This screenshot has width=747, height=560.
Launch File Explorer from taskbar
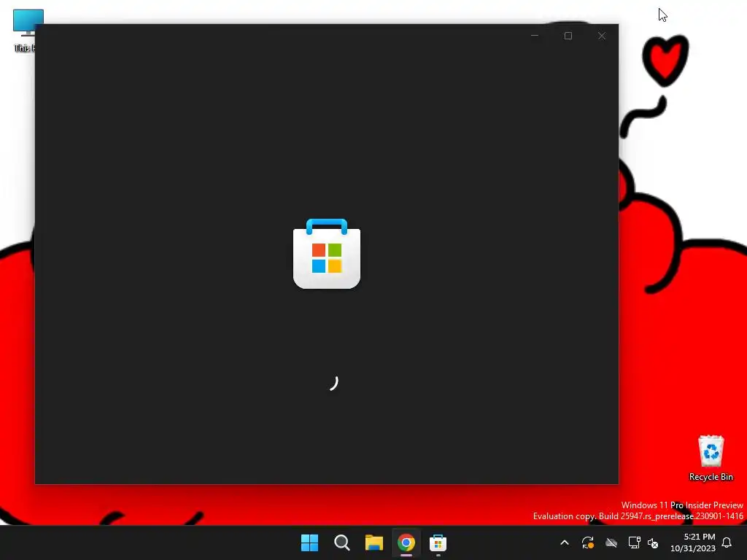pyautogui.click(x=374, y=542)
